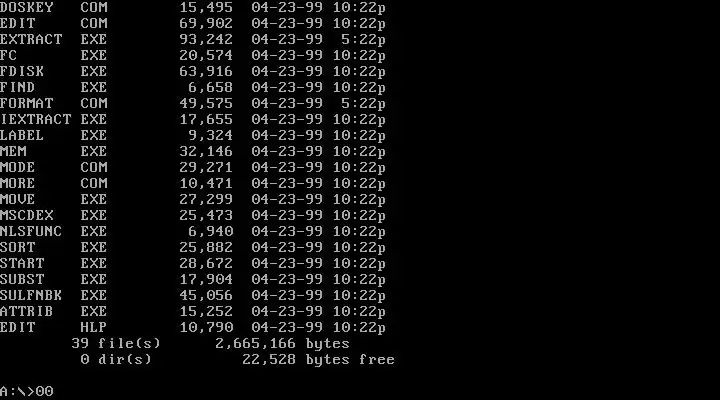The height and width of the screenshot is (400, 720).
Task: Click the SULFNBK file name
Action: tap(31, 295)
